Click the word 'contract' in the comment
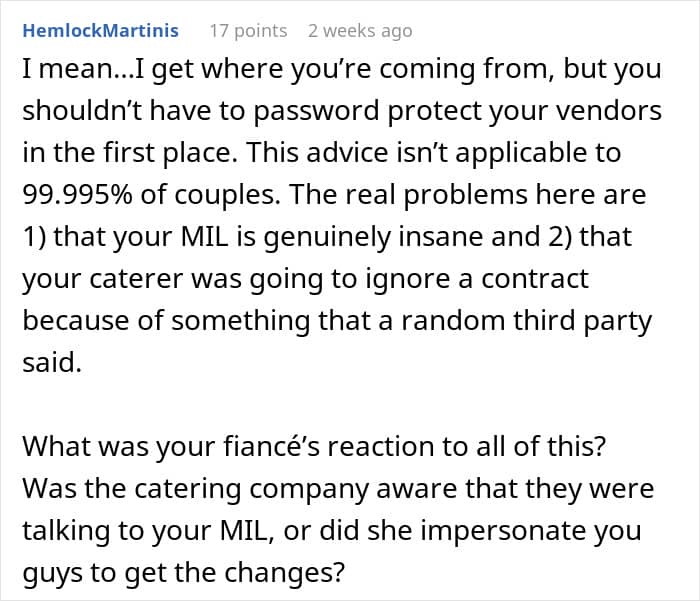The image size is (700, 601). click(x=535, y=280)
